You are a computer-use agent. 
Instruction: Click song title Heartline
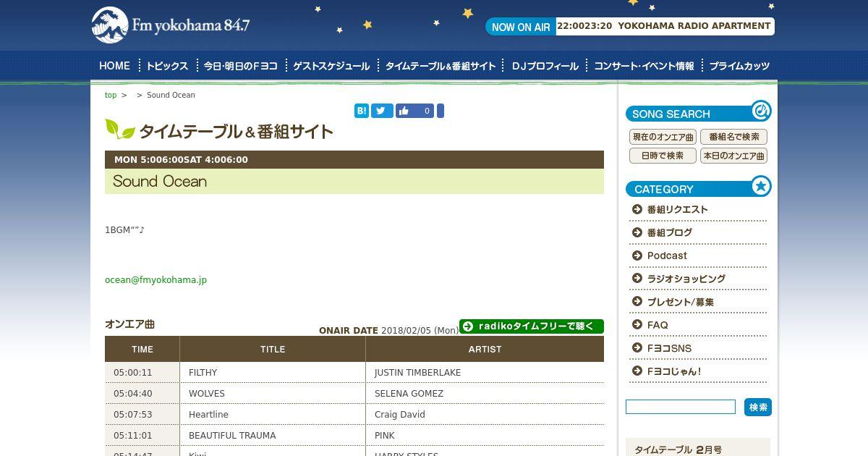click(x=208, y=415)
